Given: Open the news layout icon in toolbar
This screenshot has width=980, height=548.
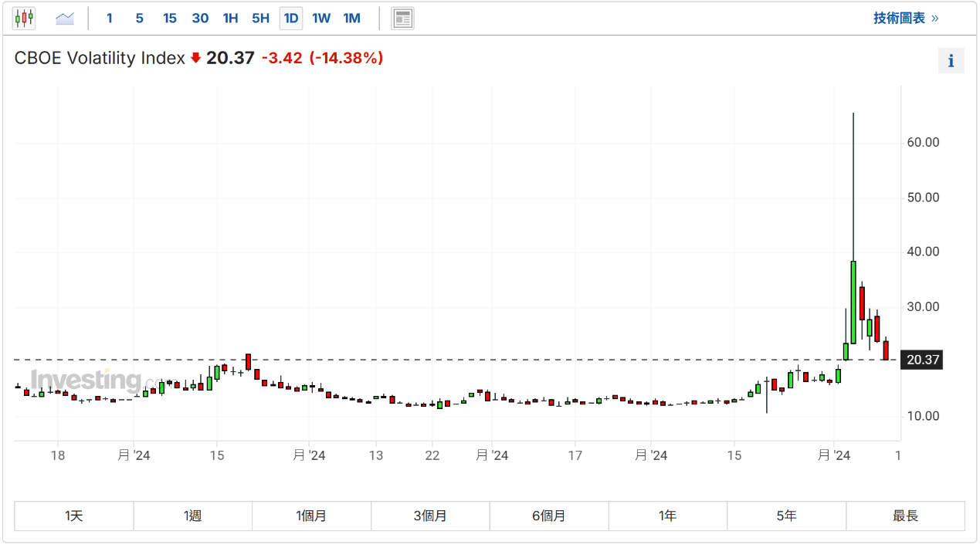Looking at the screenshot, I should (x=402, y=18).
